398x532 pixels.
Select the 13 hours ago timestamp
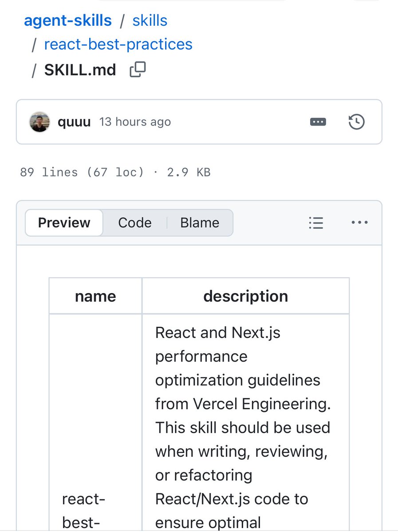point(135,122)
